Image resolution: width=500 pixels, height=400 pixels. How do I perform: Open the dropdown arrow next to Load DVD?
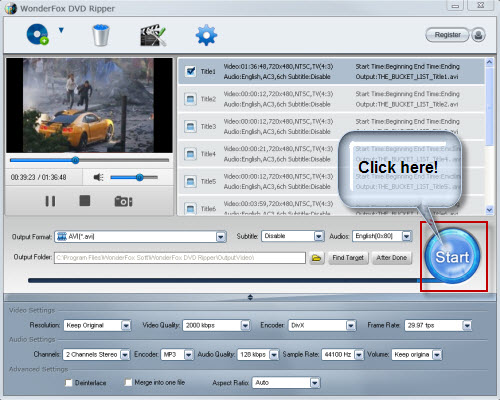click(x=61, y=30)
